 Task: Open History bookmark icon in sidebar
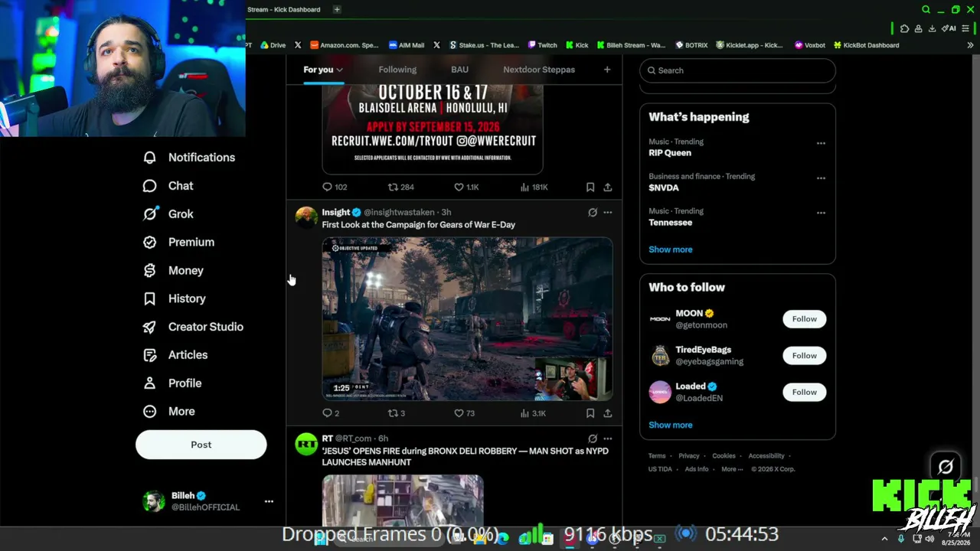(150, 298)
